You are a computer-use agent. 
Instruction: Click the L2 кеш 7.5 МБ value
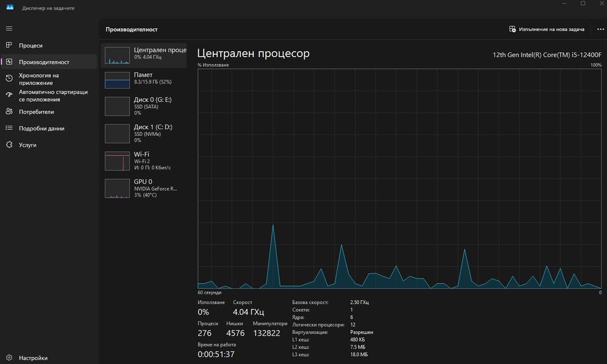358,347
